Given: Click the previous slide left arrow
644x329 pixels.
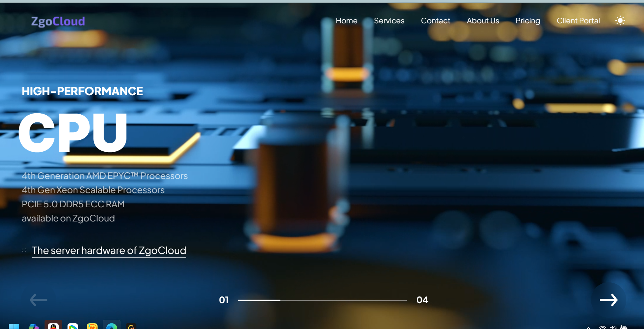Looking at the screenshot, I should point(38,300).
